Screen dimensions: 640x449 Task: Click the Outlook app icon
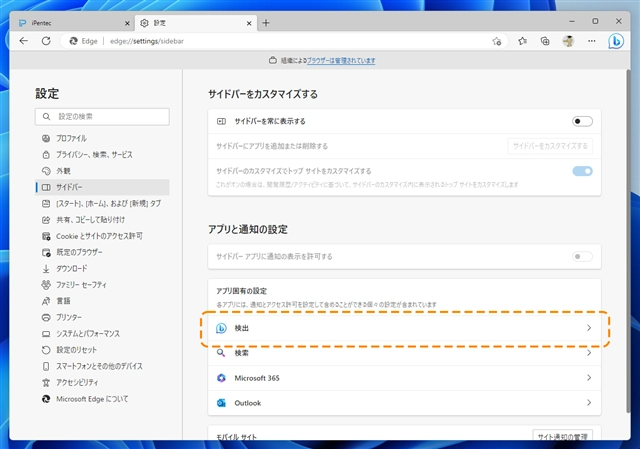221,403
